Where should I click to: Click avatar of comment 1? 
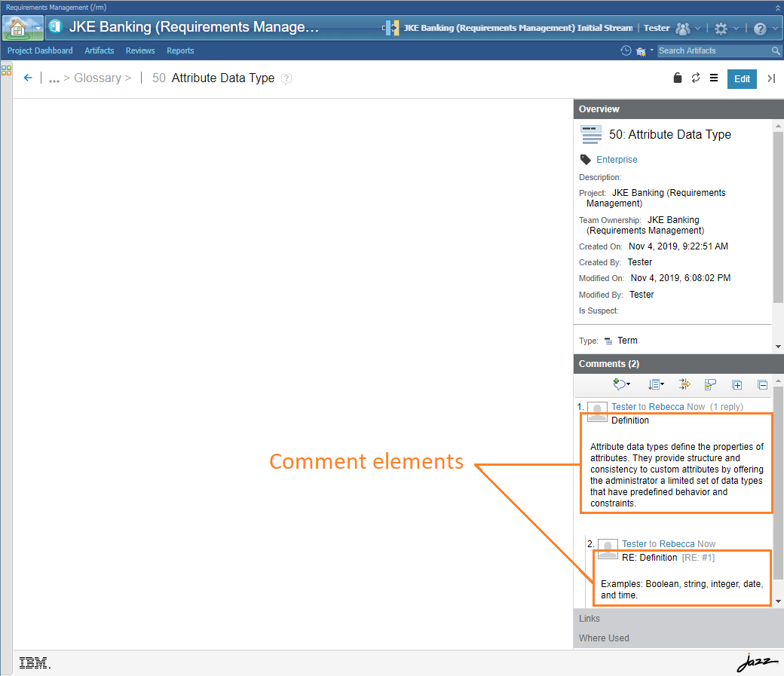click(597, 411)
